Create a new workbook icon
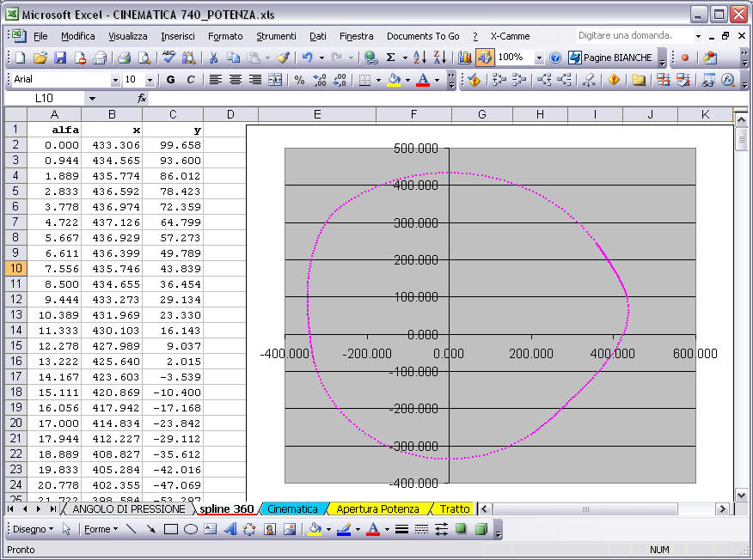 (20, 58)
